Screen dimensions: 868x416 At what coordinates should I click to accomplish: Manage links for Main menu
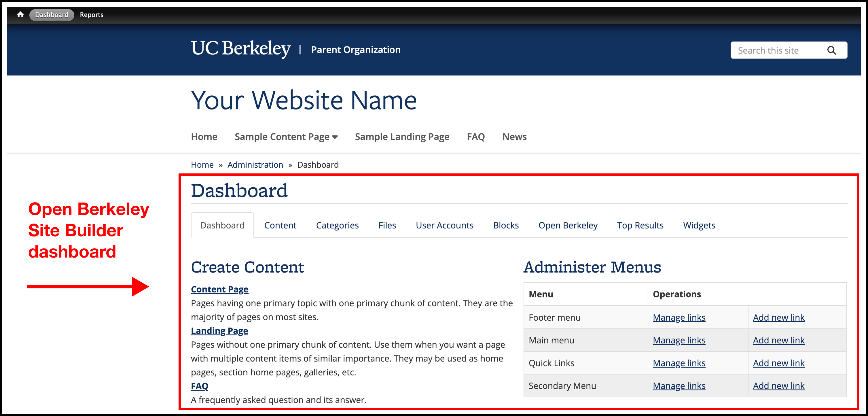coord(679,341)
